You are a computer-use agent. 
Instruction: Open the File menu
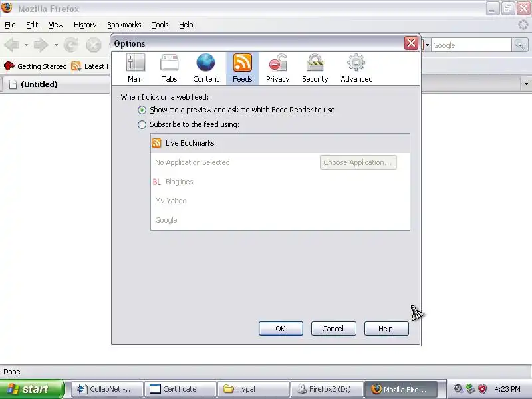coord(10,25)
